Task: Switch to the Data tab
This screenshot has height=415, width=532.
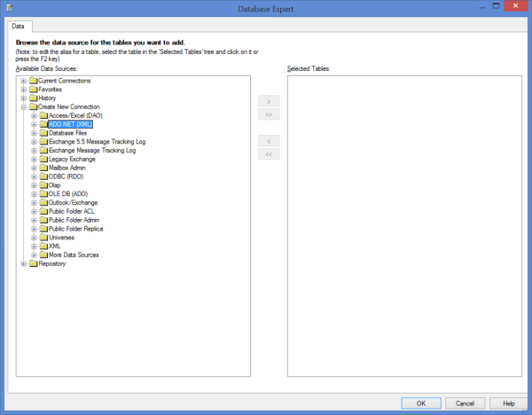Action: pyautogui.click(x=19, y=27)
